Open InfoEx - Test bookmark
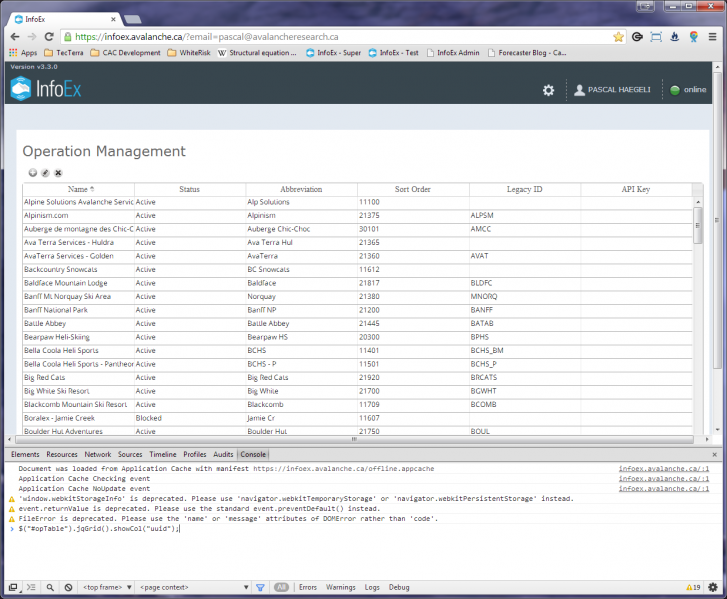 (393, 53)
